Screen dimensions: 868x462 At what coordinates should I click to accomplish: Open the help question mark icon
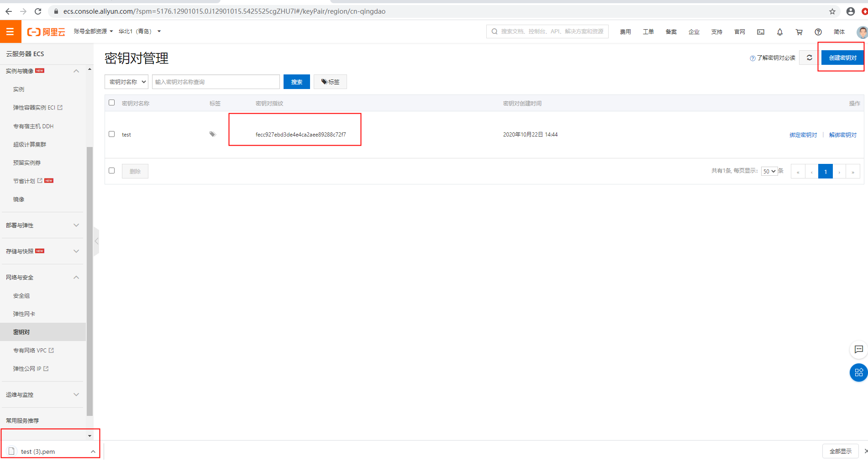818,31
